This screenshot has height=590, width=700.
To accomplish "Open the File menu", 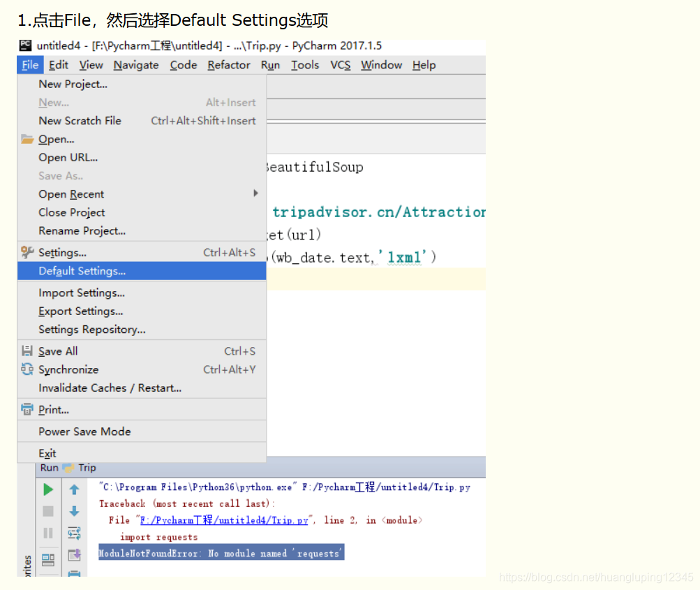I will point(30,65).
